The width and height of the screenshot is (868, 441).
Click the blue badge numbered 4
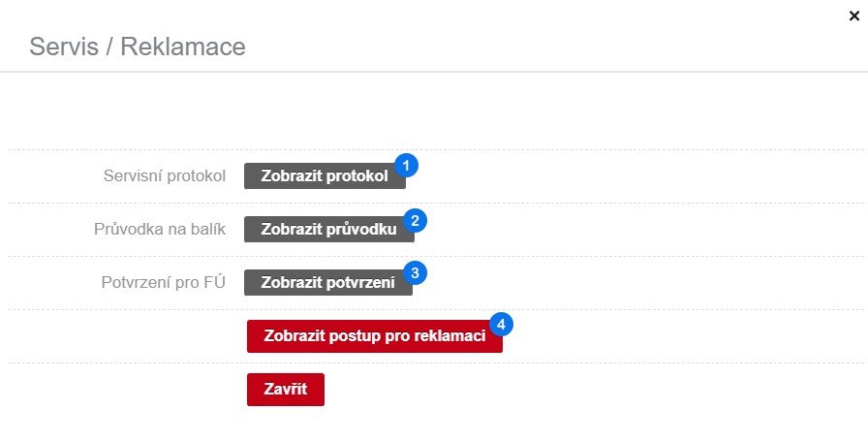coord(502,324)
